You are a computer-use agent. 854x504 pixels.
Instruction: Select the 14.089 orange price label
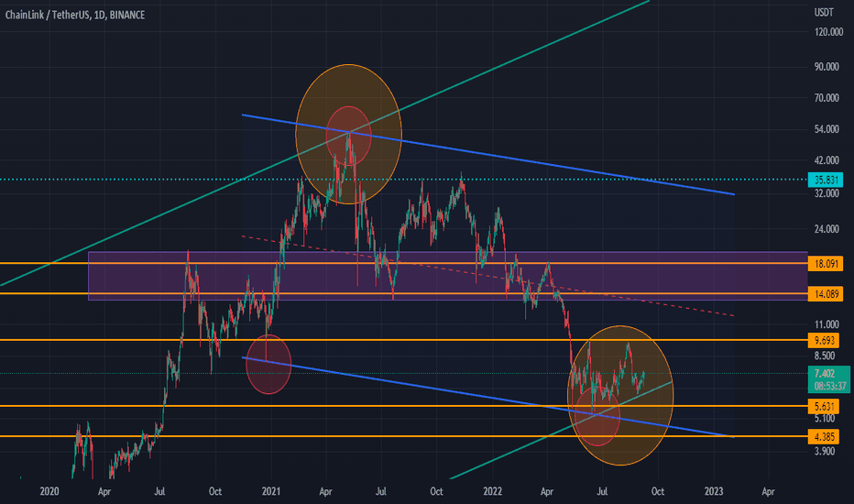(x=826, y=294)
